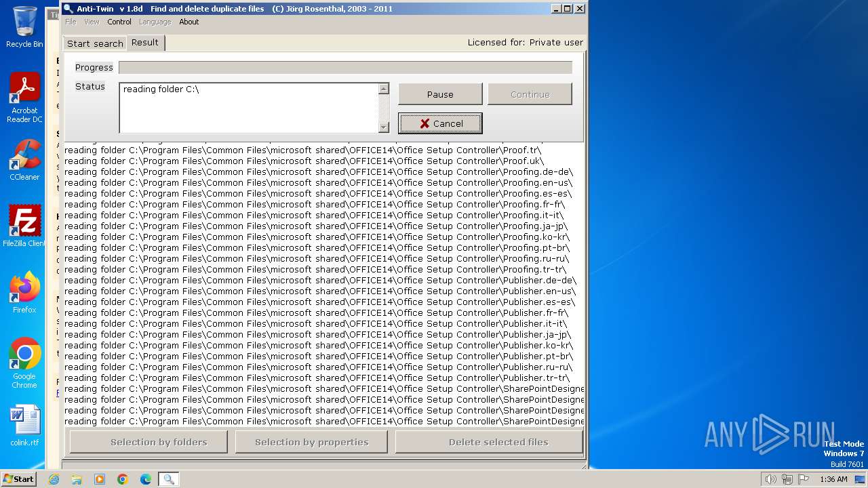Click the log line ending Proofing.ja-jp\

[x=316, y=226]
